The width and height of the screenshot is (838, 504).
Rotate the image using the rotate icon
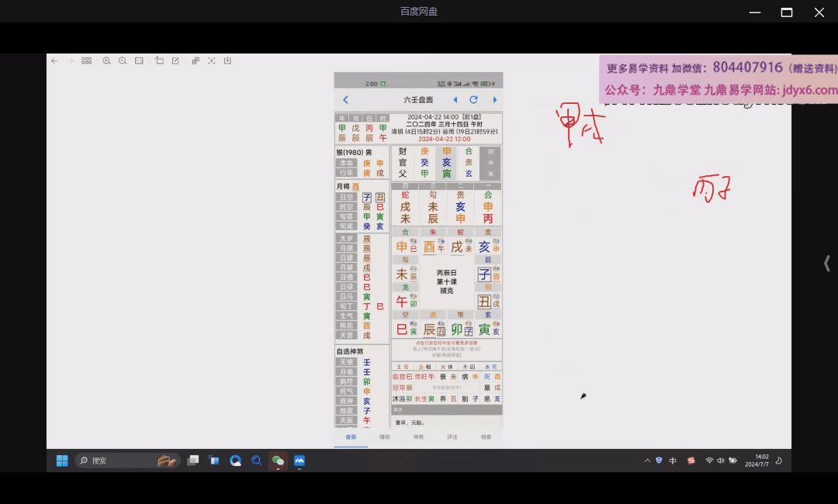[x=159, y=60]
